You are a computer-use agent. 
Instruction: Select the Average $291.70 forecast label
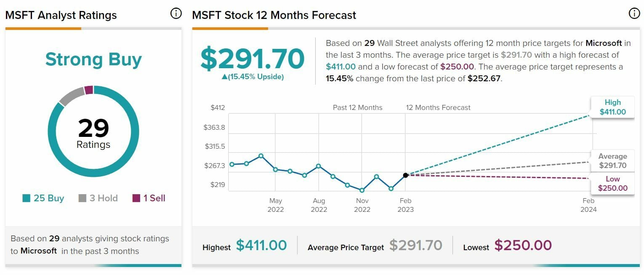[612, 161]
